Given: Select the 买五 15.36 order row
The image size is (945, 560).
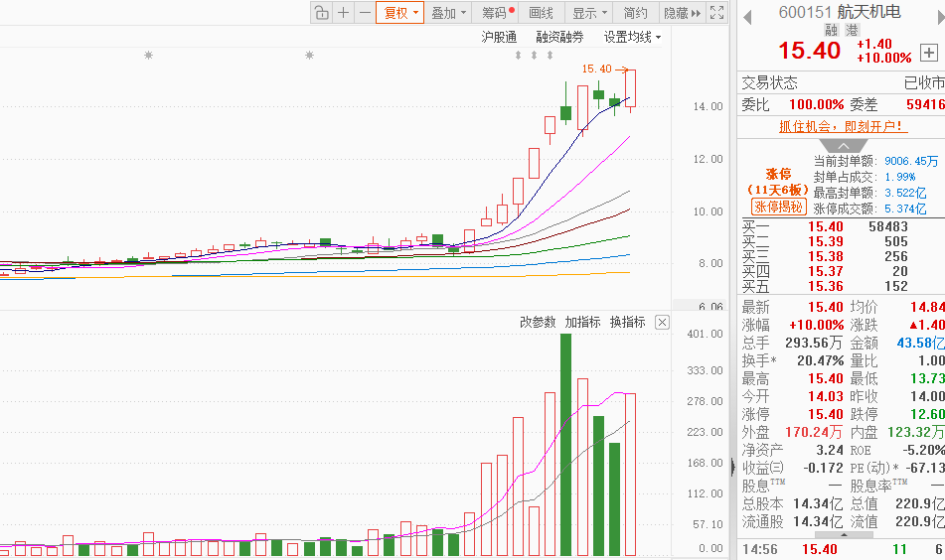Looking at the screenshot, I should pyautogui.click(x=841, y=287).
